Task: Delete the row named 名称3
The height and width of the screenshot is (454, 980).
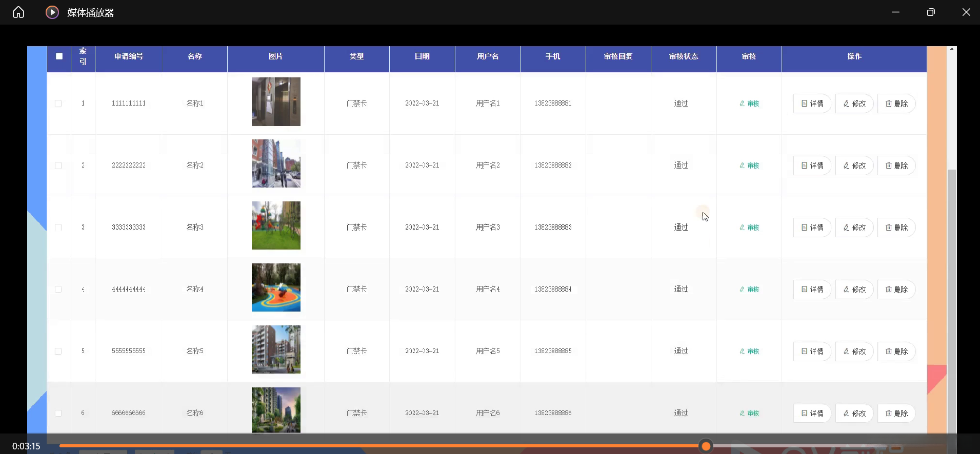Action: [896, 228]
